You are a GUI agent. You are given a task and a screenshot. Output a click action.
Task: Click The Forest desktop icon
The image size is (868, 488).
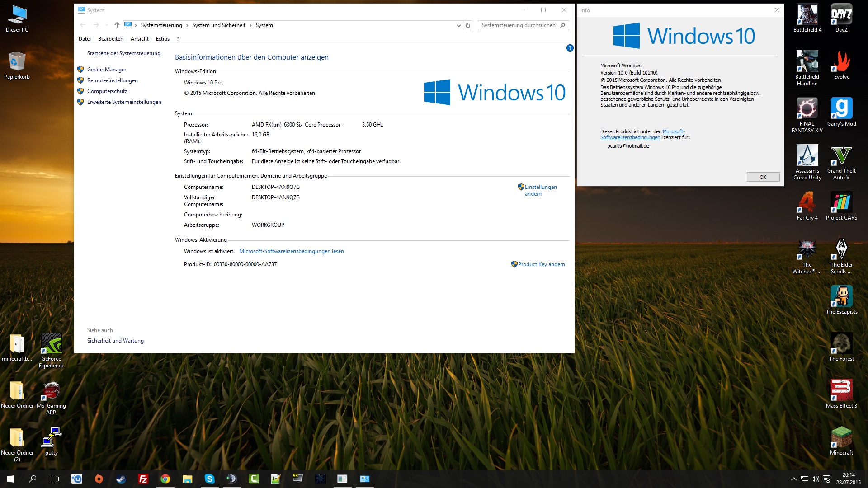point(841,347)
